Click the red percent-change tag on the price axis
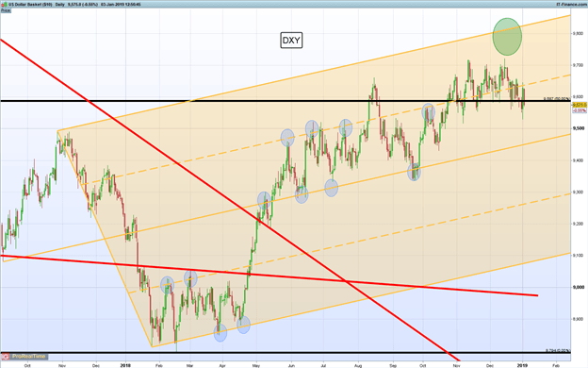The width and height of the screenshot is (588, 368). click(x=579, y=110)
